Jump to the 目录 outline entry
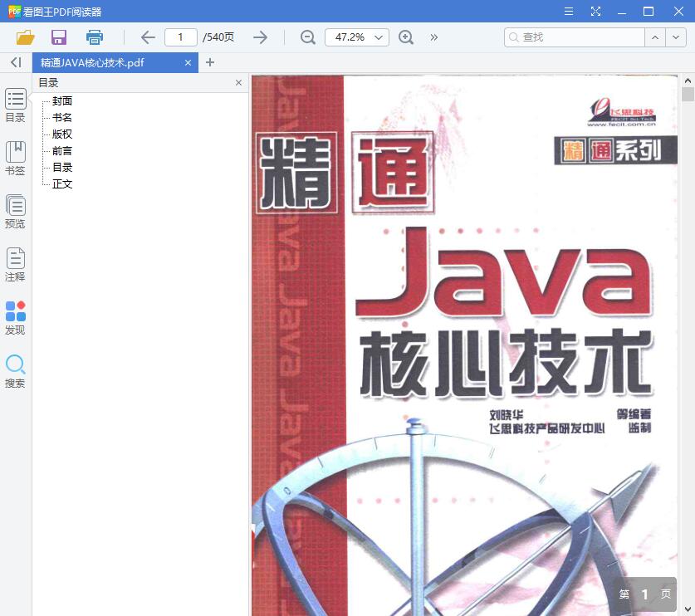695x616 pixels. [62, 168]
